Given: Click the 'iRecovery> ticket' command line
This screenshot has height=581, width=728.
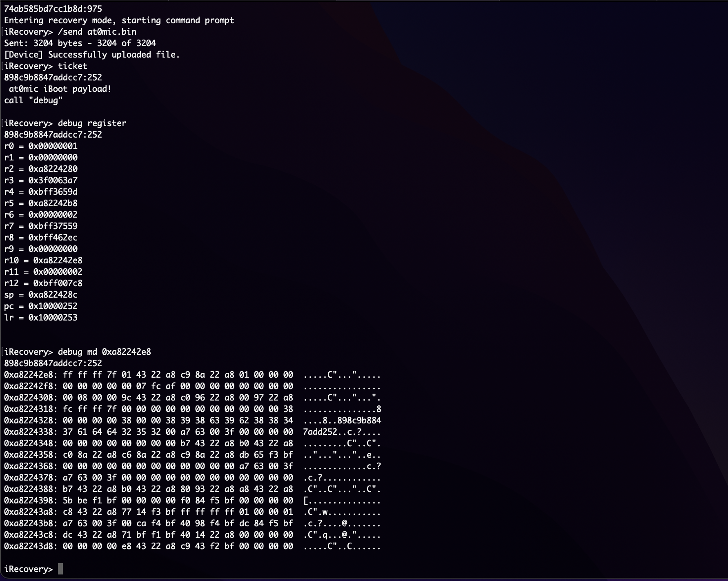Looking at the screenshot, I should click(x=46, y=66).
